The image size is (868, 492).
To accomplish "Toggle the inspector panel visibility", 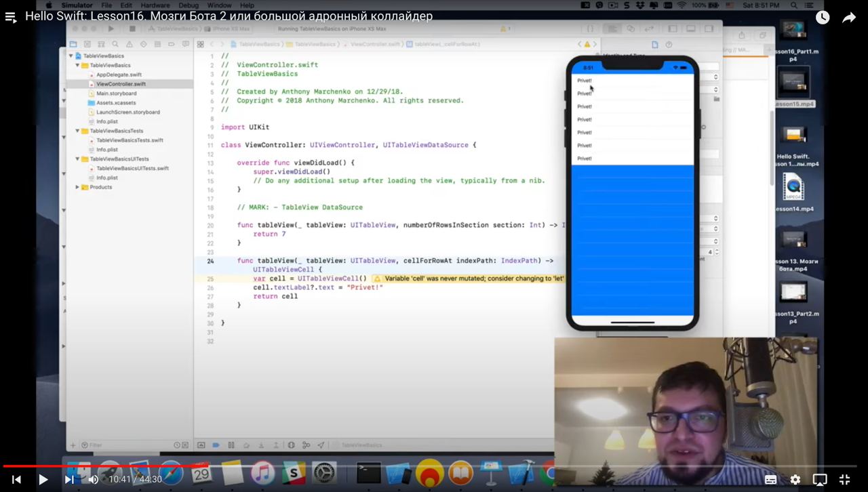I will (709, 29).
